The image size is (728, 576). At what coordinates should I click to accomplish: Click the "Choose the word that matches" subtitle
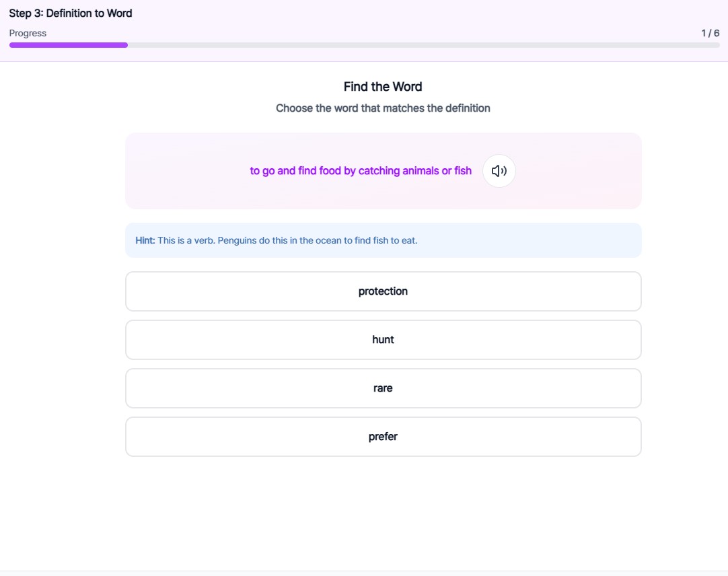pyautogui.click(x=383, y=108)
